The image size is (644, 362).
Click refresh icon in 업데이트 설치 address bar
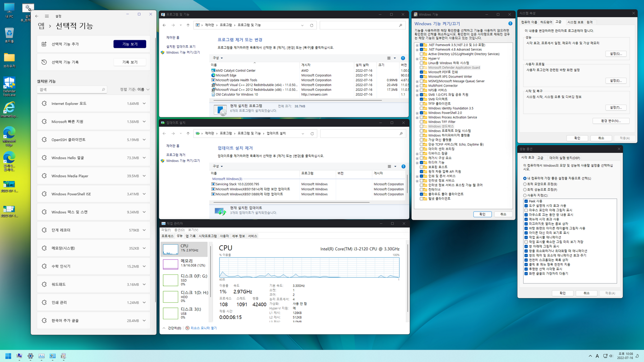(312, 134)
